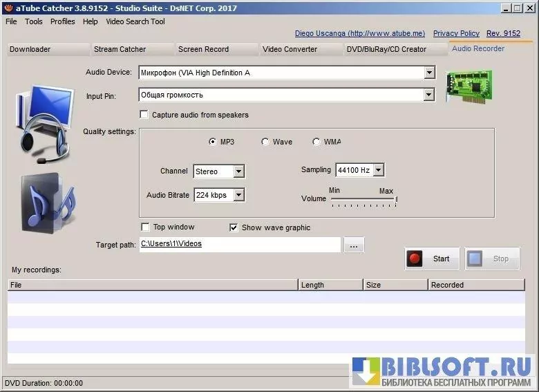Switch to the Screen Record tab
The image size is (539, 392).
[x=203, y=49]
